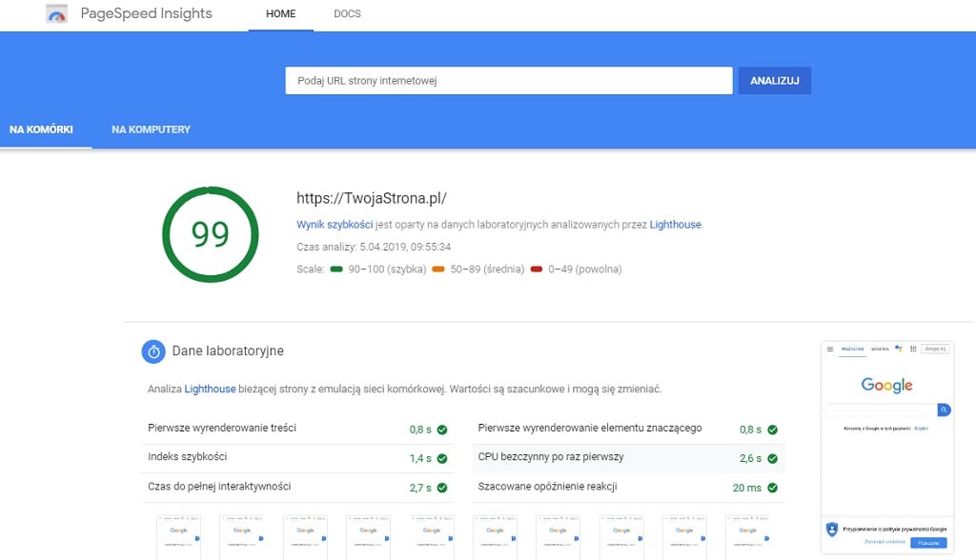Select the Pierwsze wyrenderowanie treści metric label
Image resolution: width=976 pixels, height=560 pixels.
click(221, 428)
